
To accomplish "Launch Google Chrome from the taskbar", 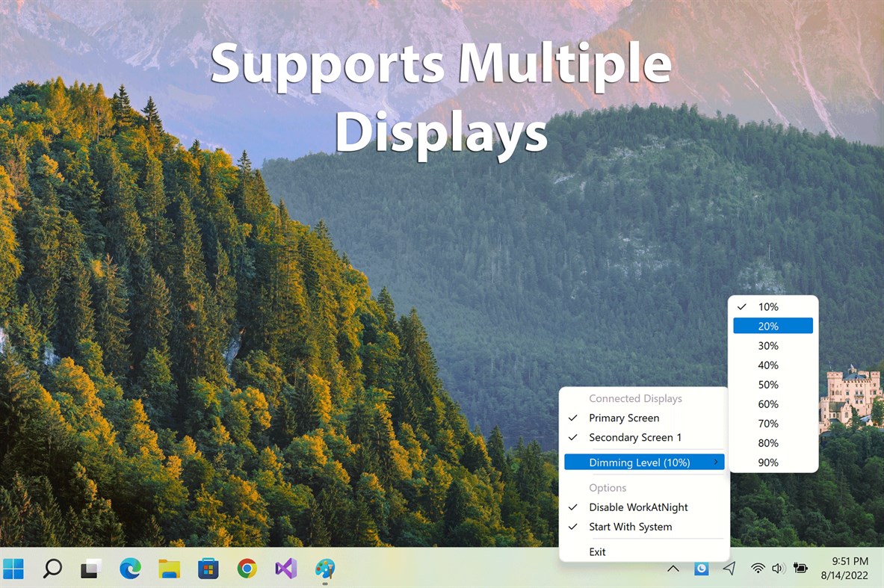I will [247, 569].
